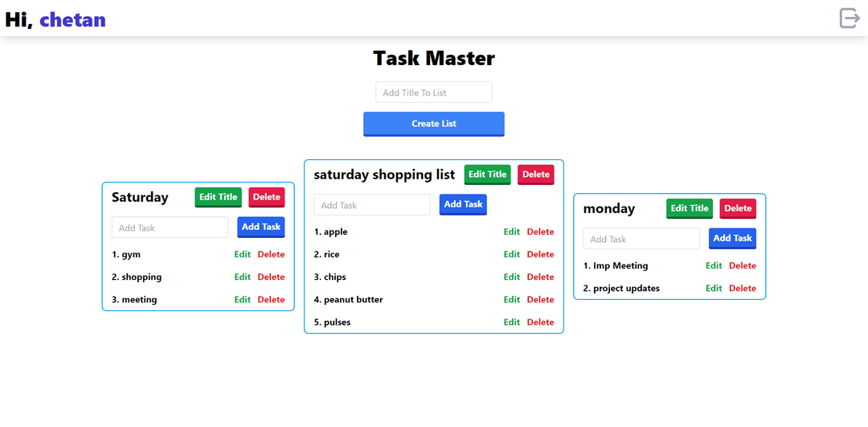868x427 pixels.
Task: Focus Add Task field in saturday shopping list
Action: coord(372,205)
